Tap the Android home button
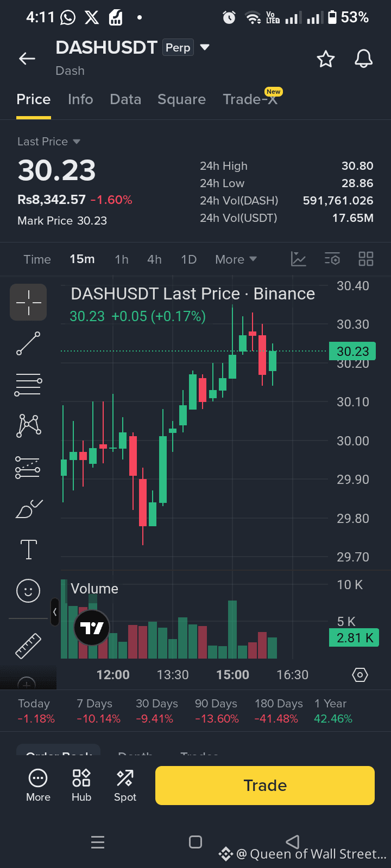 [195, 842]
